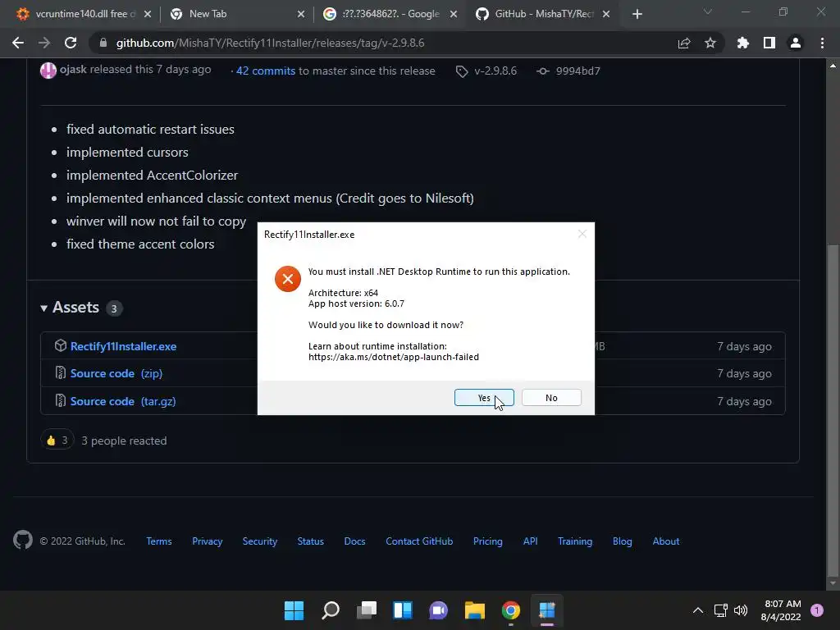Bookmark this page with star icon

(x=710, y=43)
